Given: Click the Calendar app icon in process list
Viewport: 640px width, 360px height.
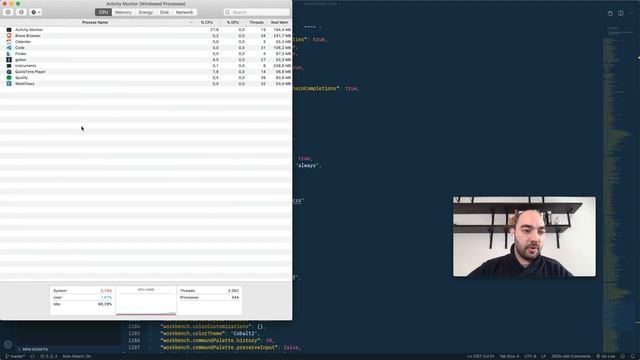Looking at the screenshot, I should pos(9,42).
